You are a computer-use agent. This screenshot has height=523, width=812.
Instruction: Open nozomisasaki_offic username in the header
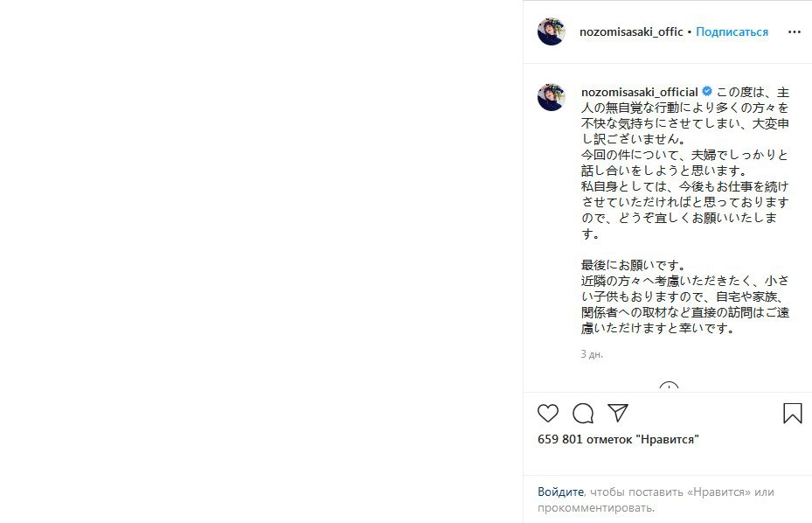pyautogui.click(x=631, y=31)
